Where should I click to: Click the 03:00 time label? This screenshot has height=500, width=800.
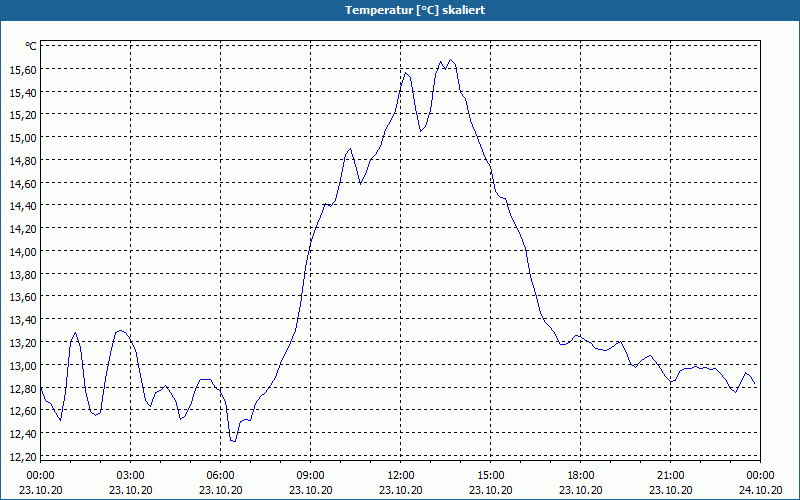(x=131, y=476)
